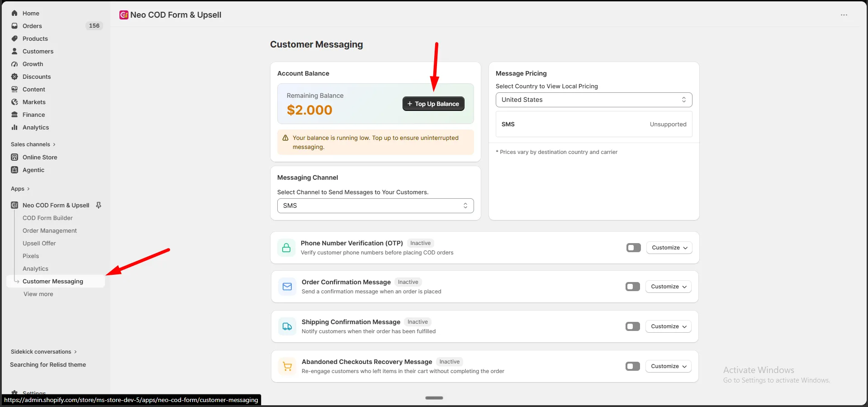Image resolution: width=868 pixels, height=407 pixels.
Task: Expand the Apps section
Action: (x=20, y=189)
